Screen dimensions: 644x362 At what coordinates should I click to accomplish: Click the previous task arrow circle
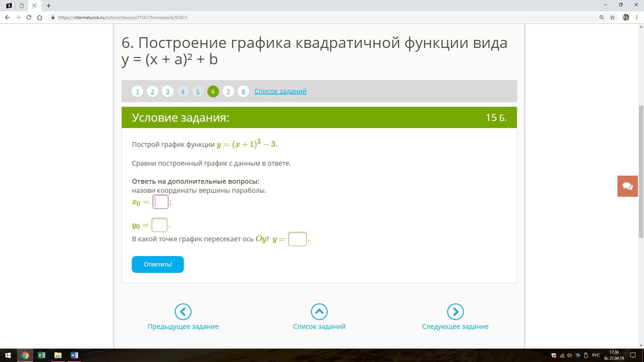pyautogui.click(x=183, y=312)
